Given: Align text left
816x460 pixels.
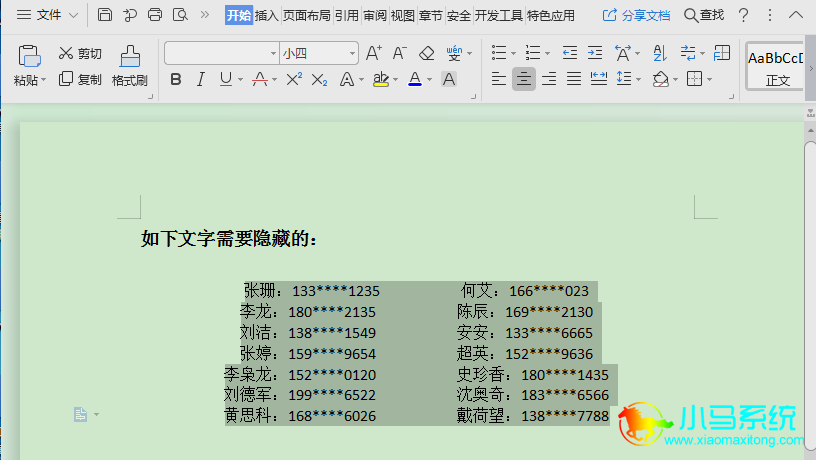Looking at the screenshot, I should (499, 79).
